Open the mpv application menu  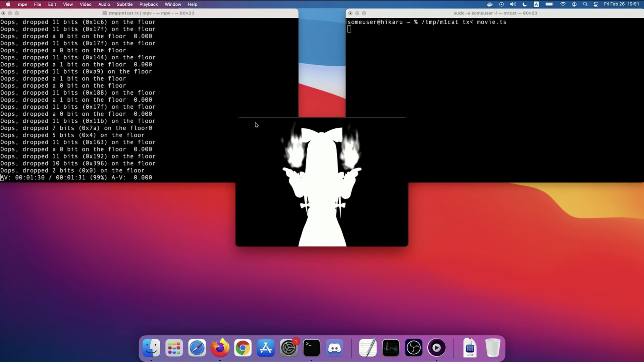[x=22, y=4]
